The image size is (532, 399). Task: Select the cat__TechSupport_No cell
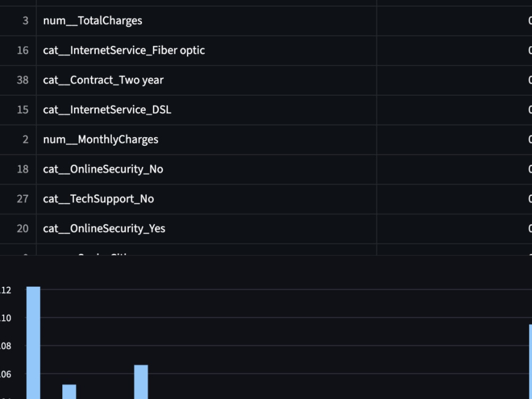[206, 199]
